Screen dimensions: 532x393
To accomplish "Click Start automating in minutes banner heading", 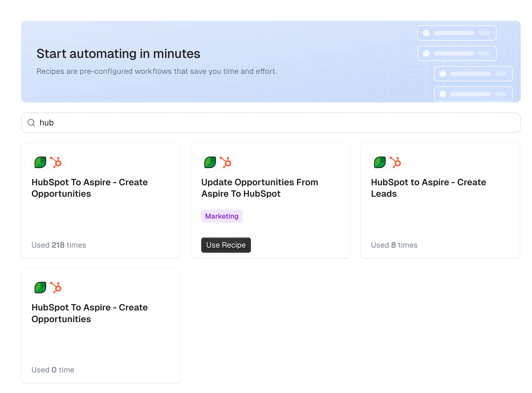I will [x=118, y=53].
